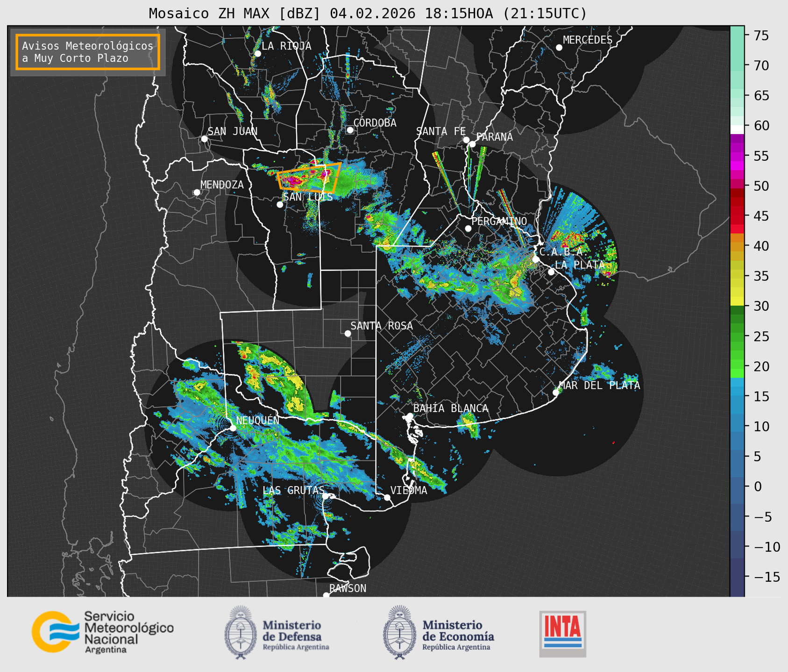Click the LA PLATA city label
Screen dimensions: 788x672
click(580, 265)
